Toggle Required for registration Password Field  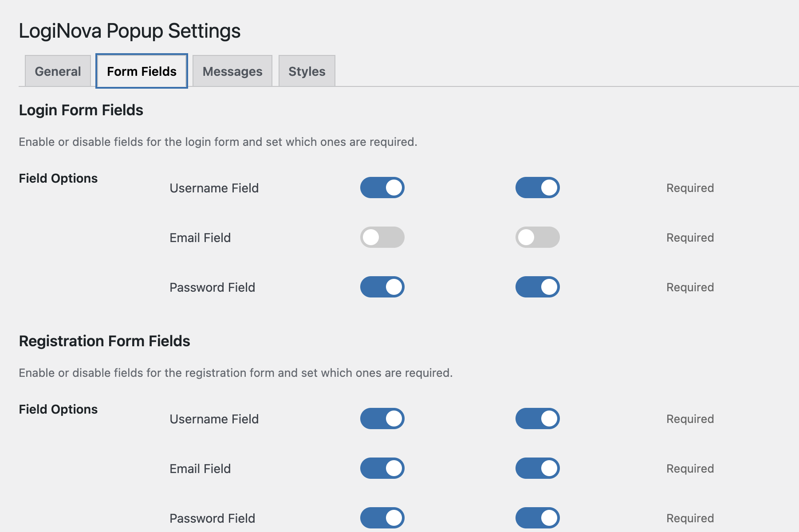point(537,517)
